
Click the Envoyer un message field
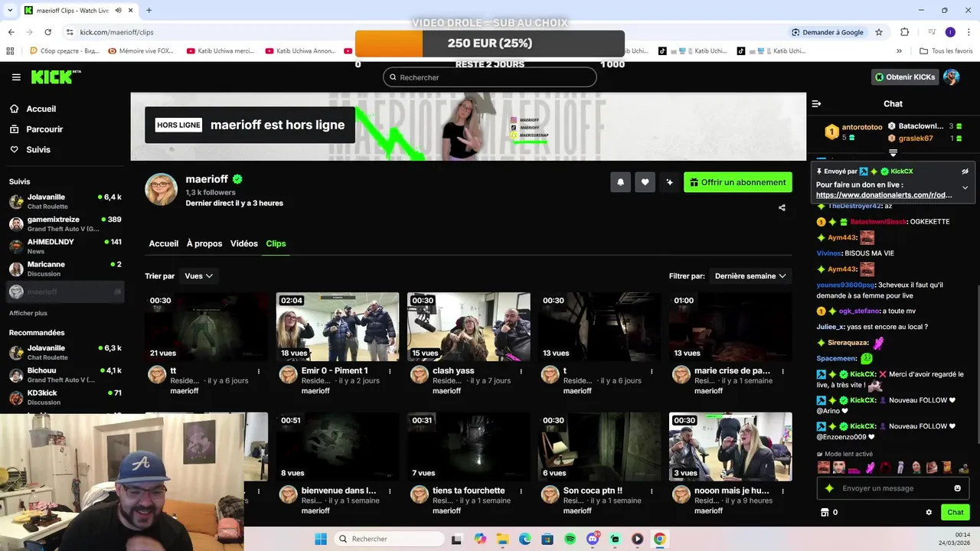click(893, 488)
